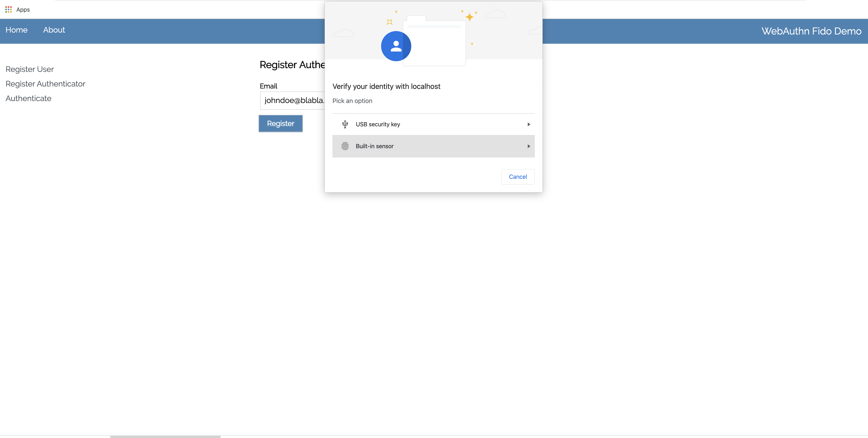This screenshot has height=438, width=868.
Task: Open the Home nav item
Action: (x=17, y=30)
